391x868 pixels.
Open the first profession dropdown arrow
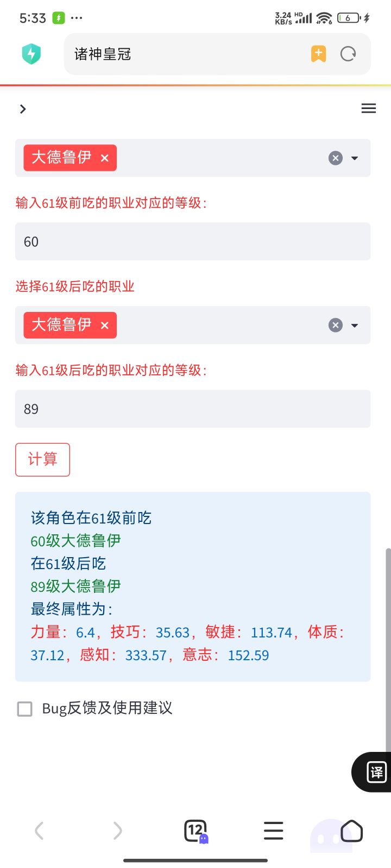click(x=355, y=158)
